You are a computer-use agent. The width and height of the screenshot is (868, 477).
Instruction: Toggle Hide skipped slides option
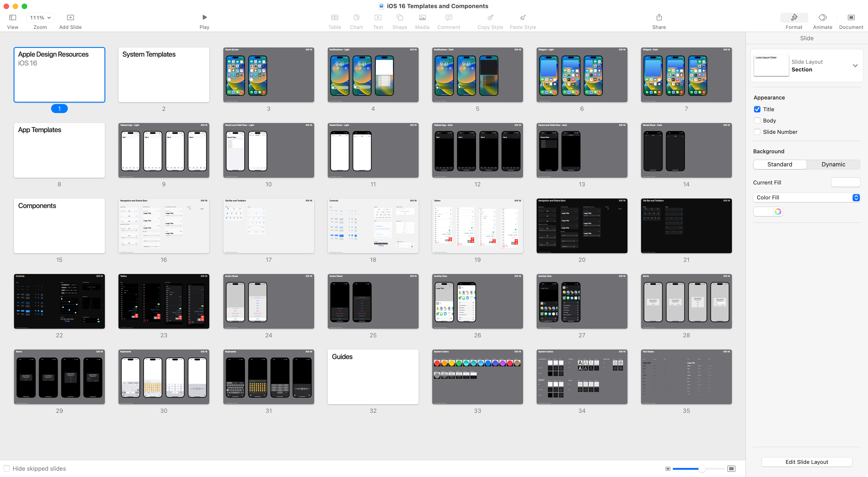click(7, 469)
